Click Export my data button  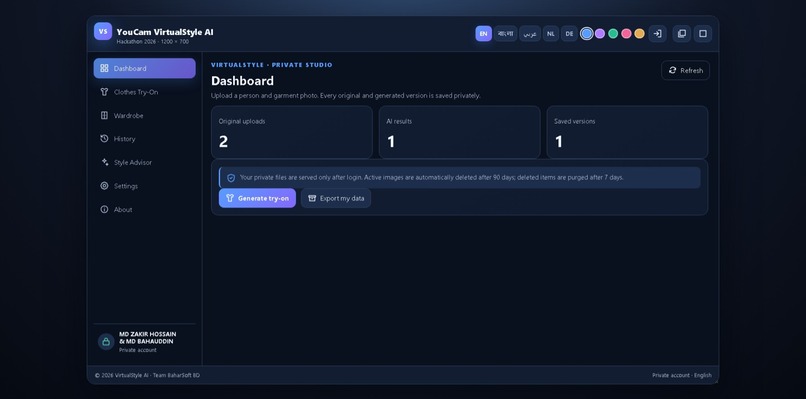pos(336,198)
